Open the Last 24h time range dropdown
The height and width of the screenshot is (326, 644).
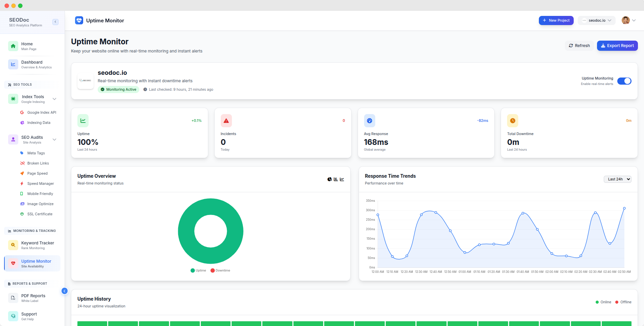[617, 179]
